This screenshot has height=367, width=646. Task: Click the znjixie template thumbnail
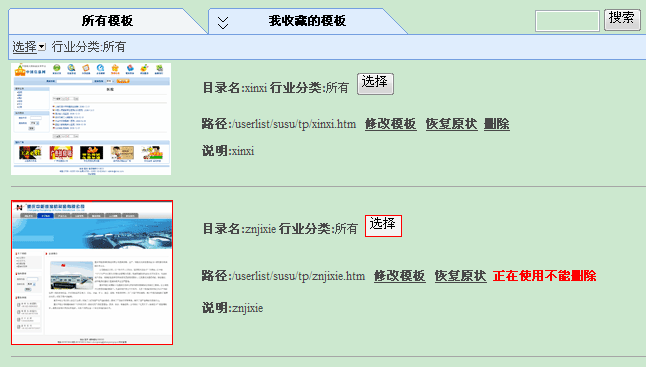92,273
